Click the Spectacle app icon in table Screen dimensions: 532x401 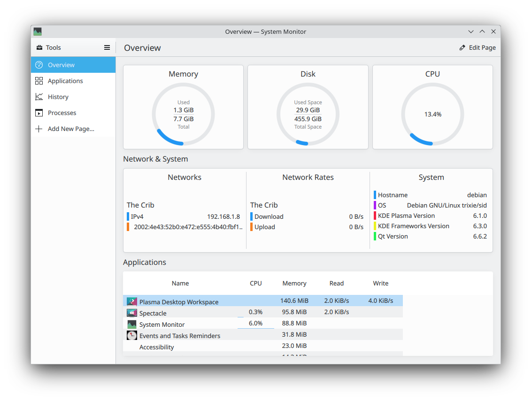coord(131,312)
